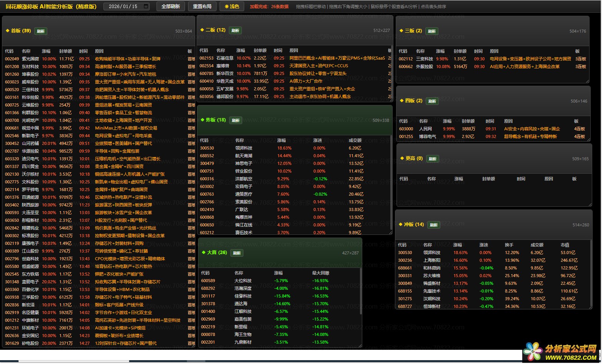Open the calendar picker icon in date field
Viewport: 603px width, 364px height.
pyautogui.click(x=146, y=7)
